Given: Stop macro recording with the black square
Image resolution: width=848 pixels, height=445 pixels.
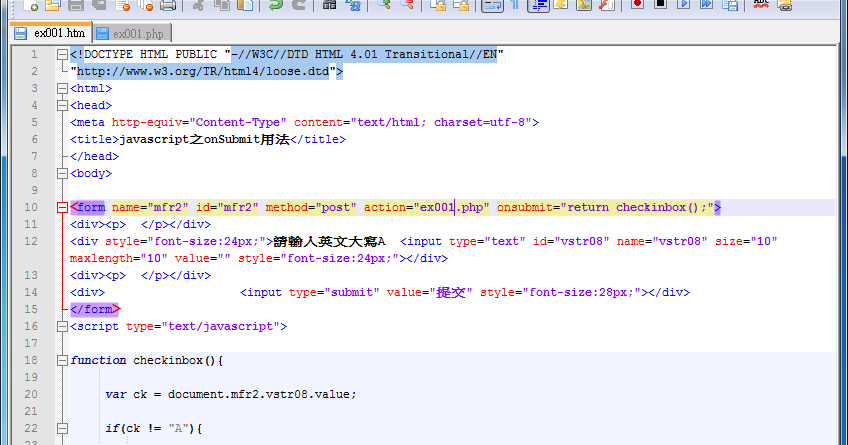Looking at the screenshot, I should [x=660, y=5].
